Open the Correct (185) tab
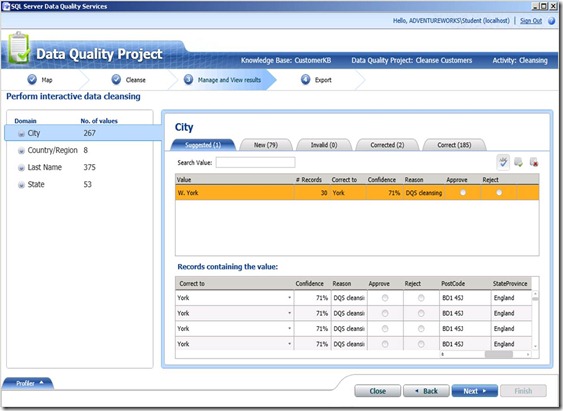Screen dimensions: 563x411 tap(454, 145)
